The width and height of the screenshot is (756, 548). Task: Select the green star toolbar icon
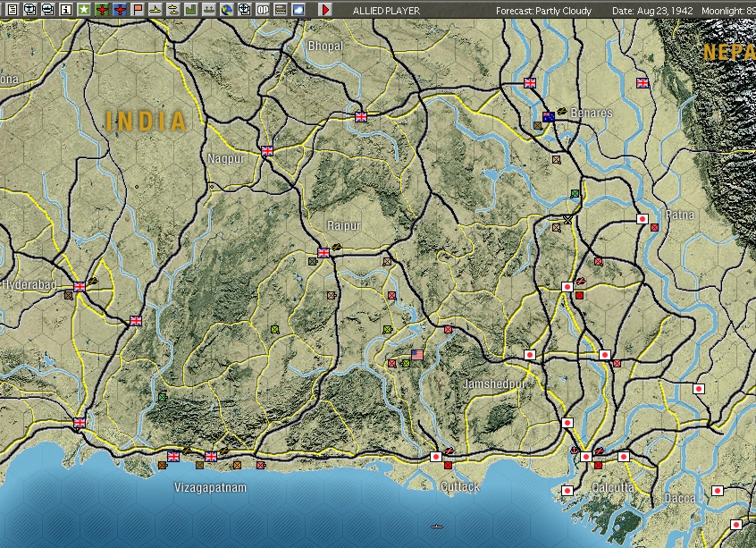point(84,10)
